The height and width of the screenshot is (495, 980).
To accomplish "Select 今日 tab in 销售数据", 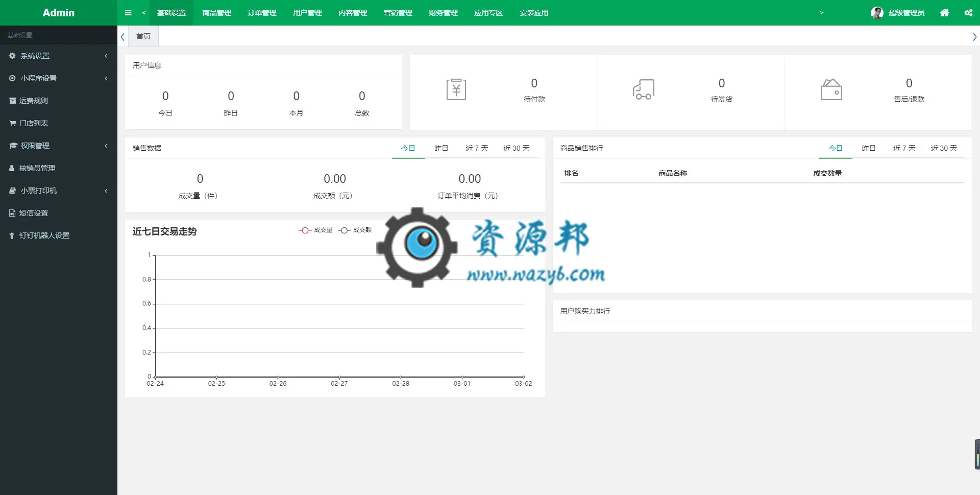I will coord(408,148).
